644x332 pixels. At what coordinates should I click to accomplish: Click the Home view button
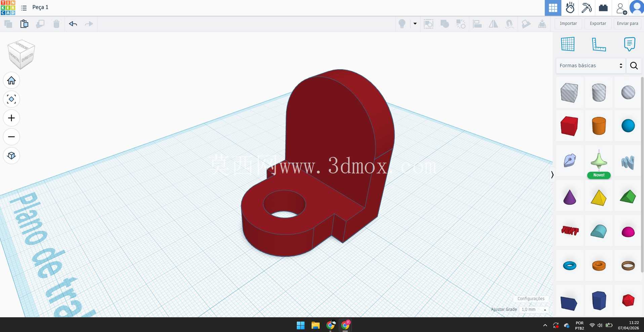pyautogui.click(x=11, y=81)
